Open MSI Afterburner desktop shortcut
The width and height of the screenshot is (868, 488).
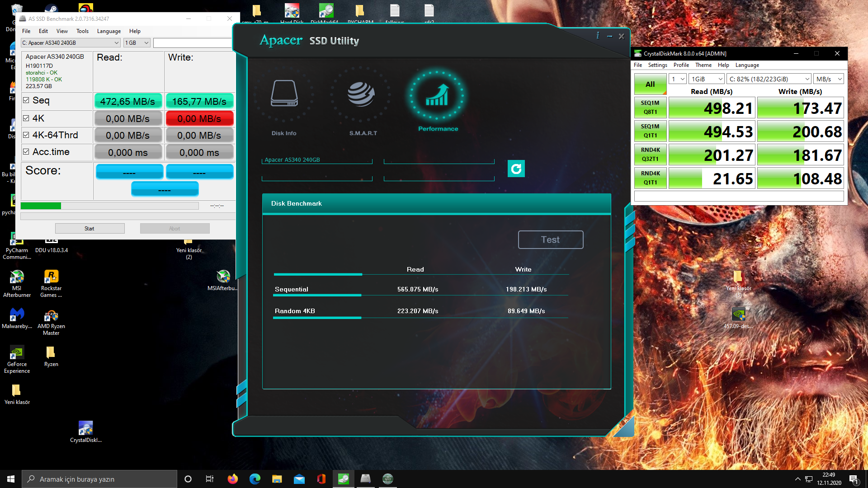(x=17, y=284)
